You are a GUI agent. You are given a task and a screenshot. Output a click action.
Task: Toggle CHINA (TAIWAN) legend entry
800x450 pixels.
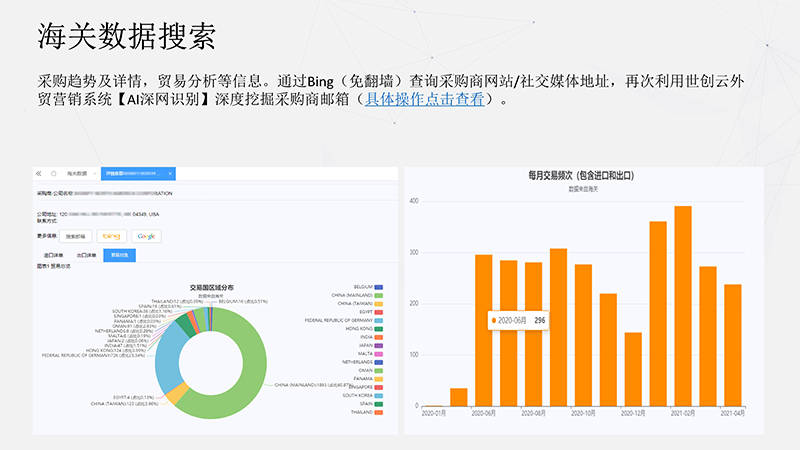360,304
